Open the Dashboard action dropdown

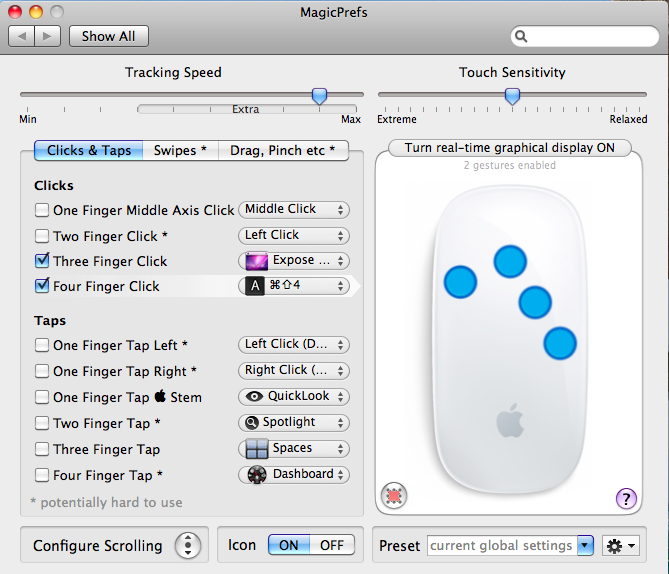pos(294,475)
